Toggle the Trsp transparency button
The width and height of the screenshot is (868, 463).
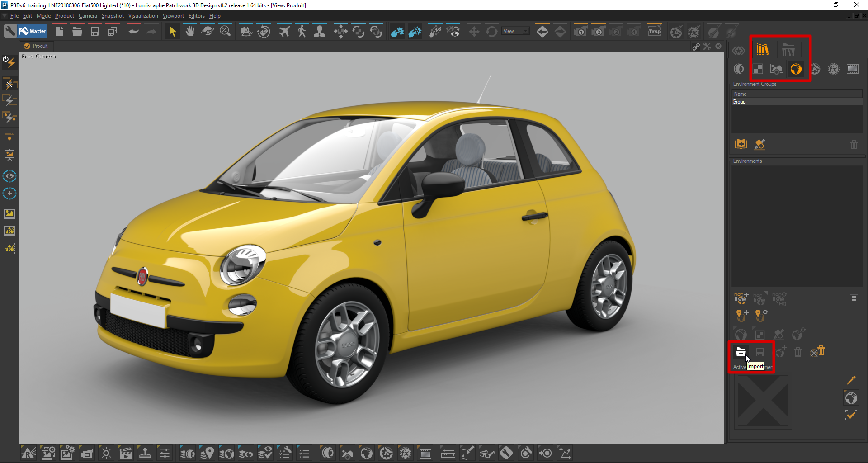click(x=654, y=31)
